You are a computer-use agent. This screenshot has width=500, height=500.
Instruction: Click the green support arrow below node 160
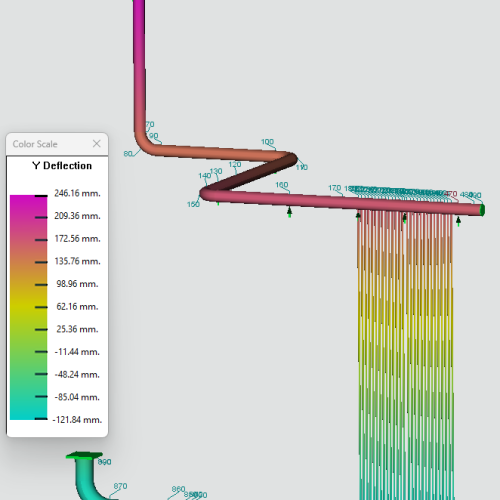coord(289,212)
